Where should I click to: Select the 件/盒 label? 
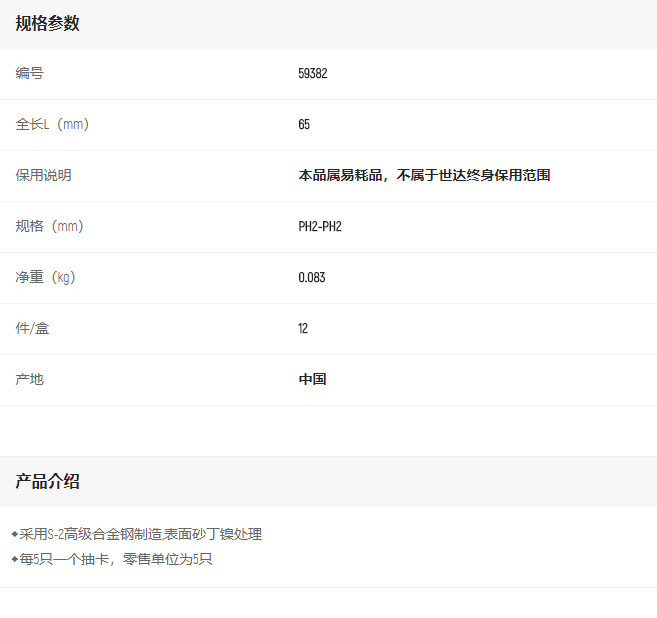pos(33,329)
